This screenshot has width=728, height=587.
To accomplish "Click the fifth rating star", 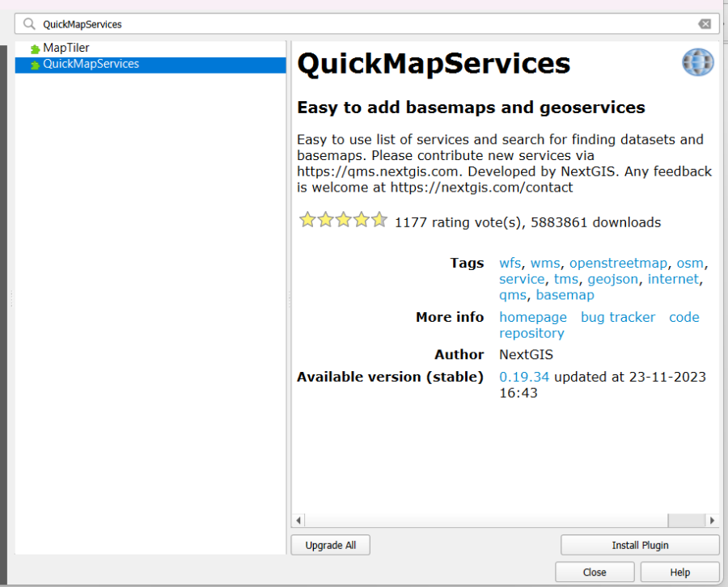I will click(379, 220).
